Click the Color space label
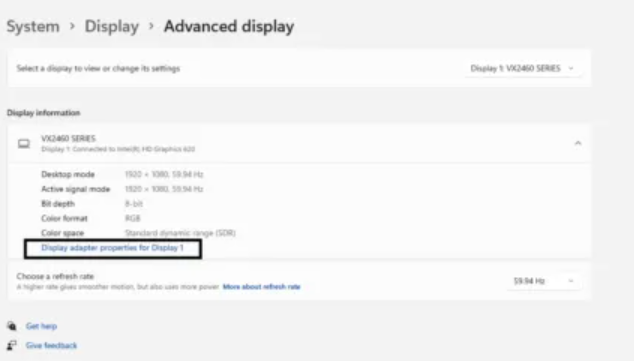634x361 pixels. (x=63, y=233)
